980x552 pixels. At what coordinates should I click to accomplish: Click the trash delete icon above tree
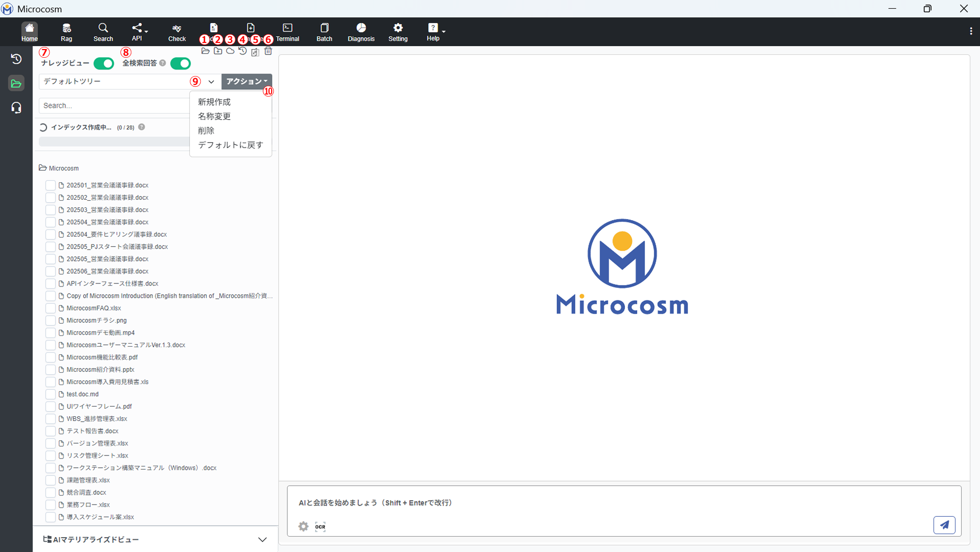tap(268, 51)
